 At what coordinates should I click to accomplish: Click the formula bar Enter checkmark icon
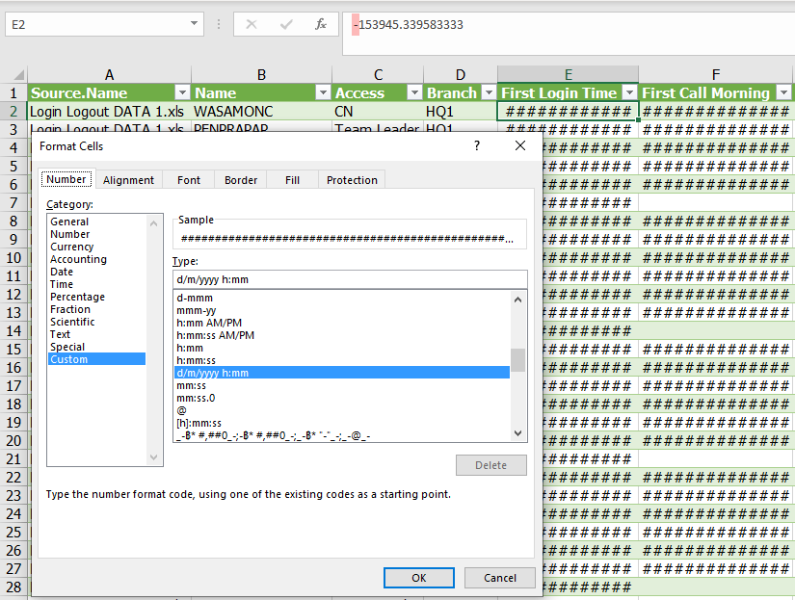click(x=286, y=24)
